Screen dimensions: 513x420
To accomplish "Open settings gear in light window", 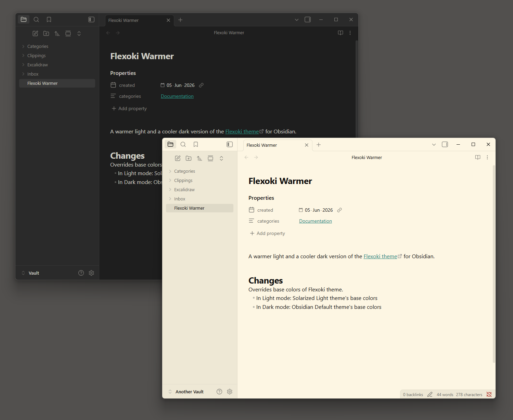I will (x=230, y=392).
